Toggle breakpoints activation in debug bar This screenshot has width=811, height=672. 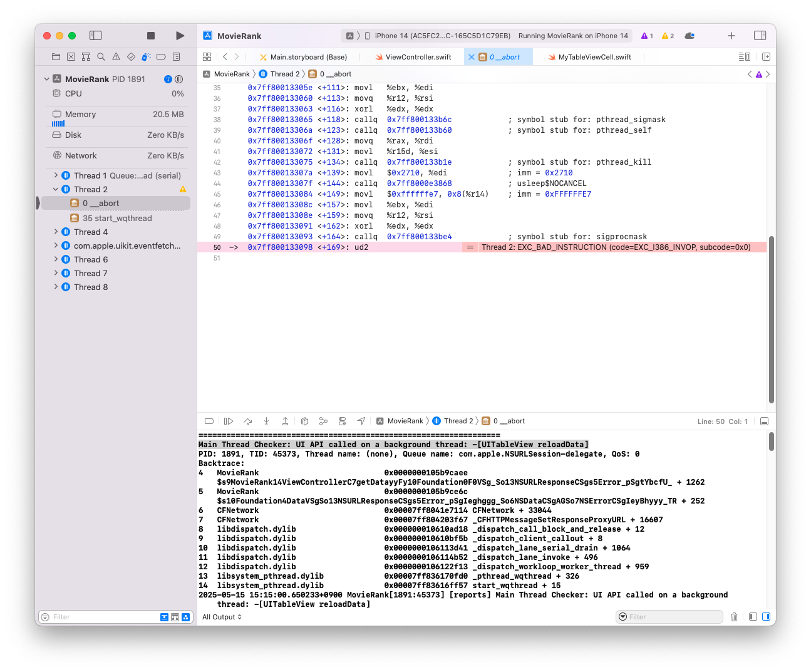[210, 421]
